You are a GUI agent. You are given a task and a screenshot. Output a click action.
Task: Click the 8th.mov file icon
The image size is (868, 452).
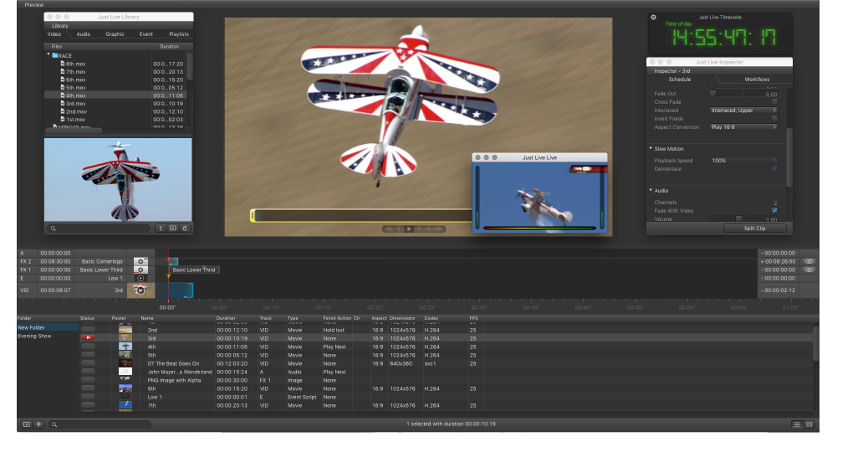(x=63, y=64)
